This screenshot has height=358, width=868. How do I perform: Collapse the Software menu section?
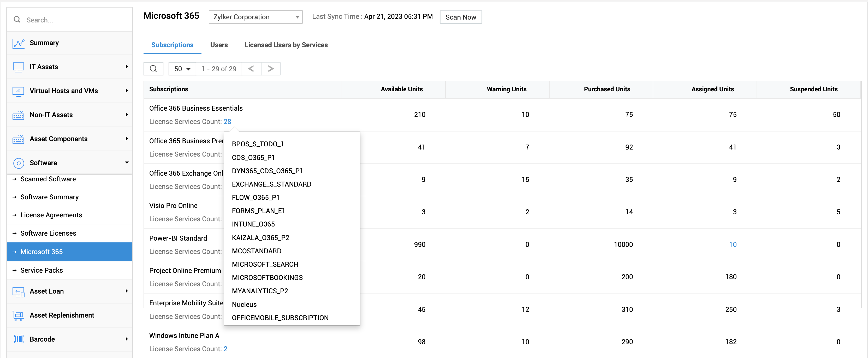coord(126,163)
